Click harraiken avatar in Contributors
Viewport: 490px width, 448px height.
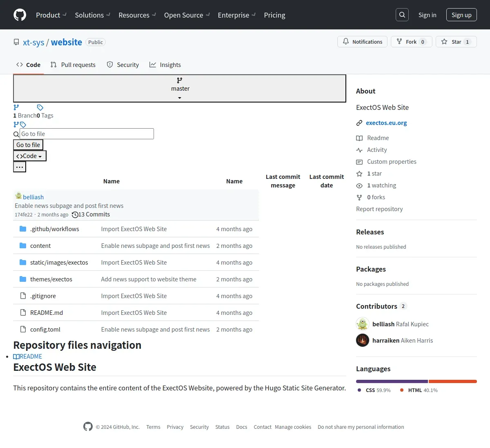pyautogui.click(x=363, y=340)
